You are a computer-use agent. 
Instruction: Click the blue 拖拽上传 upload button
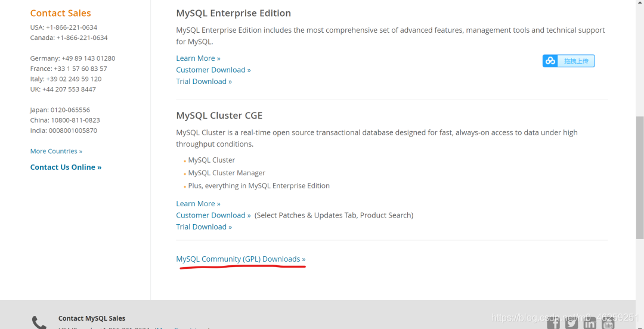(x=569, y=61)
